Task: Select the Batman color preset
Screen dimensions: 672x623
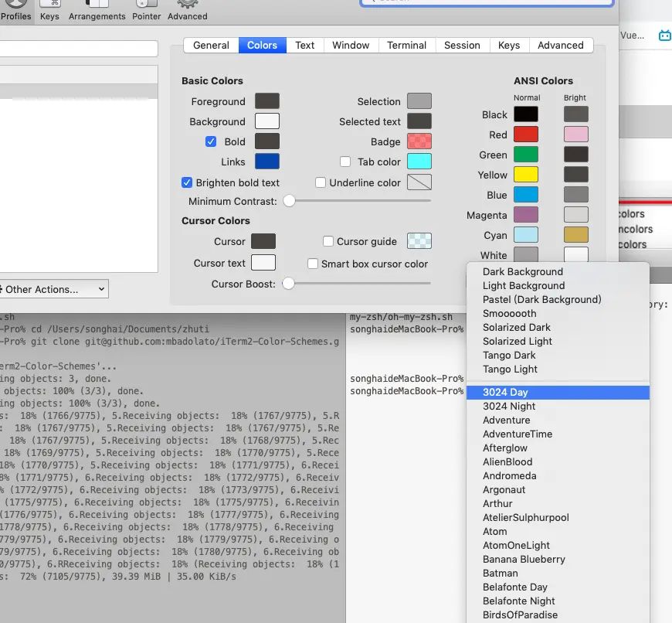Action: point(558,574)
